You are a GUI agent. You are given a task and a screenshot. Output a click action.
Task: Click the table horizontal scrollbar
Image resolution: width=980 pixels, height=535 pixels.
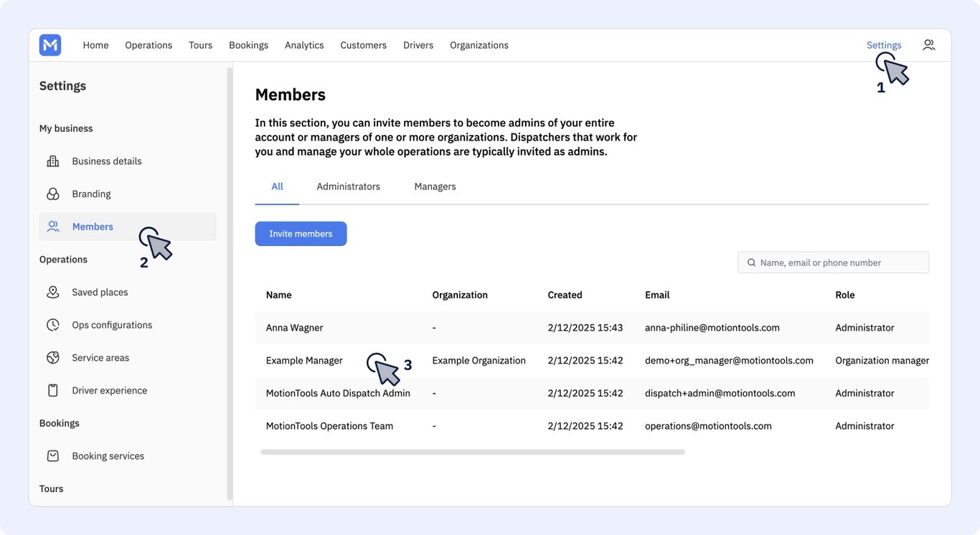[473, 453]
